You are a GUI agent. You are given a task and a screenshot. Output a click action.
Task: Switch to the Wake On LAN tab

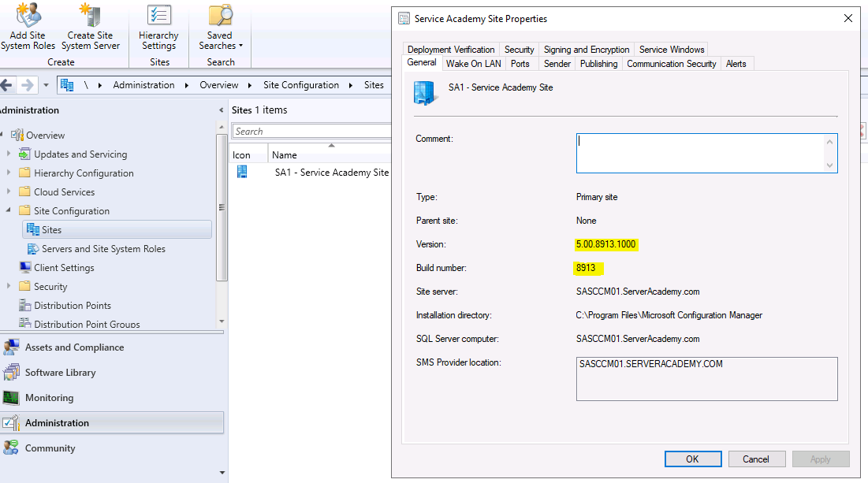click(x=473, y=64)
